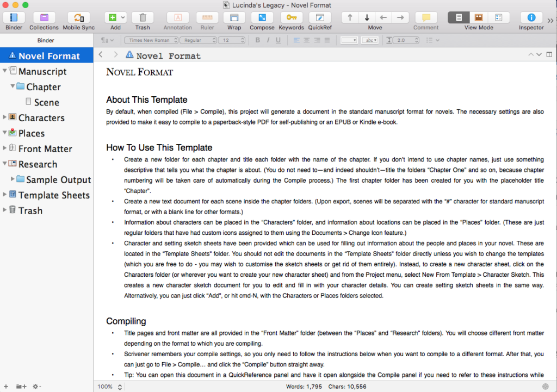
Task: Toggle bold formatting in format bar
Action: pos(258,40)
